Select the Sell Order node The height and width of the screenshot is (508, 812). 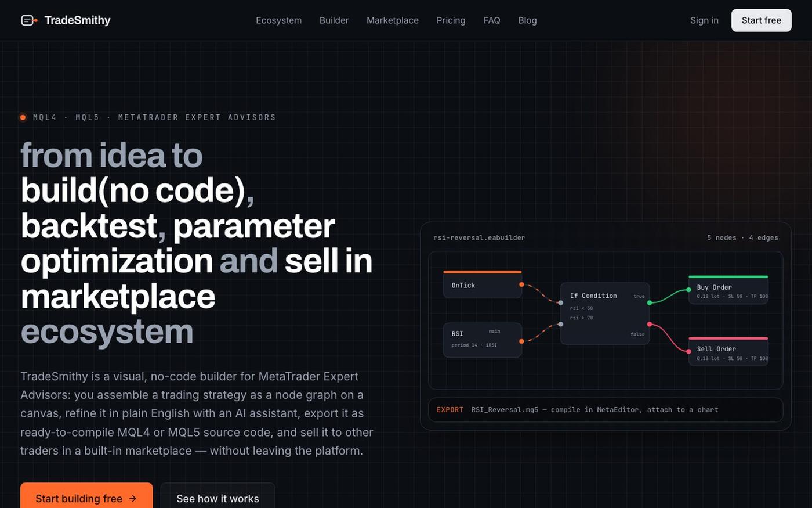(728, 351)
